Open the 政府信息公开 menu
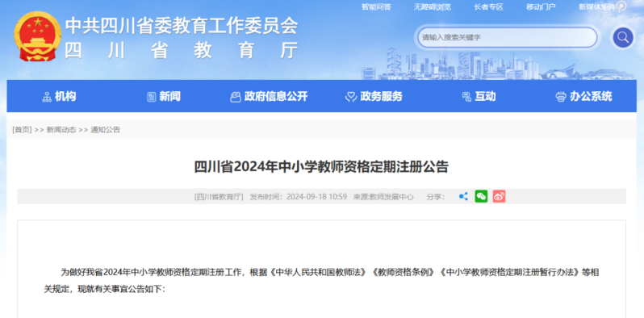This screenshot has width=644, height=318. 275,97
